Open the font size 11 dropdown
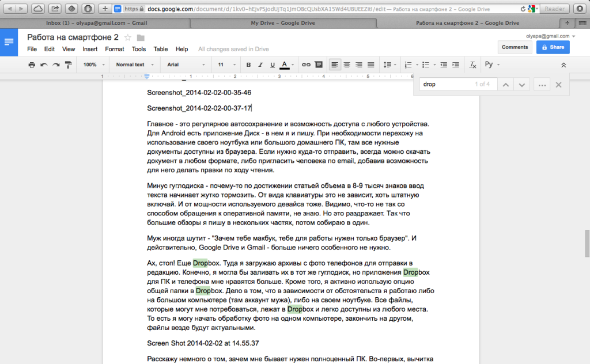Screen dimensions: 590x364 pyautogui.click(x=227, y=65)
